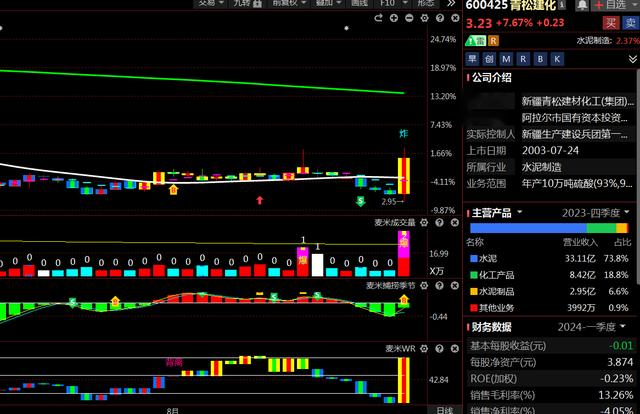640x414 pixels.
Task: Open settings gear of 麦米成交量 indicator
Action: coord(424,223)
